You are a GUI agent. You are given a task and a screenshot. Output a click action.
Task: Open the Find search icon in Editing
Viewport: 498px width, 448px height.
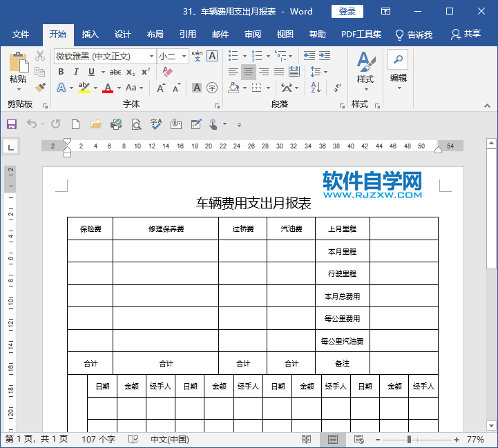coord(398,59)
